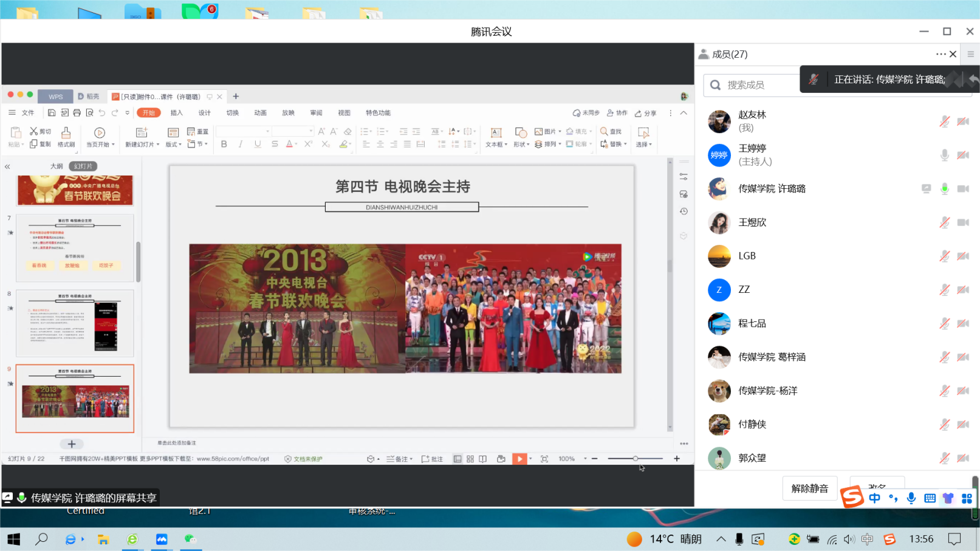
Task: Click the comments 批注 icon
Action: [432, 459]
